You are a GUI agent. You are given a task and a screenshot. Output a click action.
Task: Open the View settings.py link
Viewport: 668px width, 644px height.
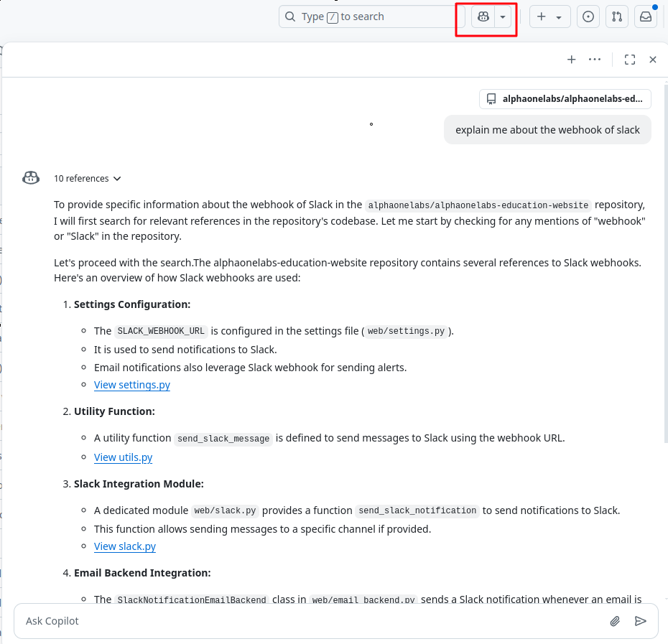[132, 385]
